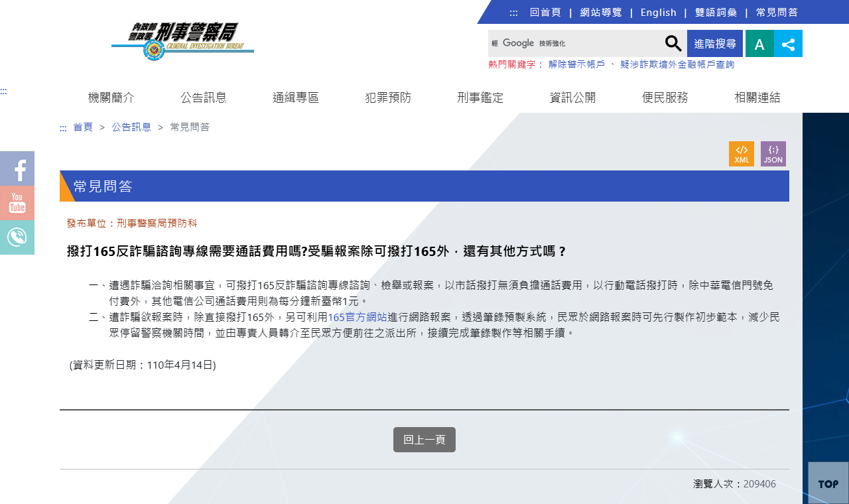849x504 pixels.
Task: Click the (資料更新日期：110年4月14日) text
Action: click(x=143, y=365)
